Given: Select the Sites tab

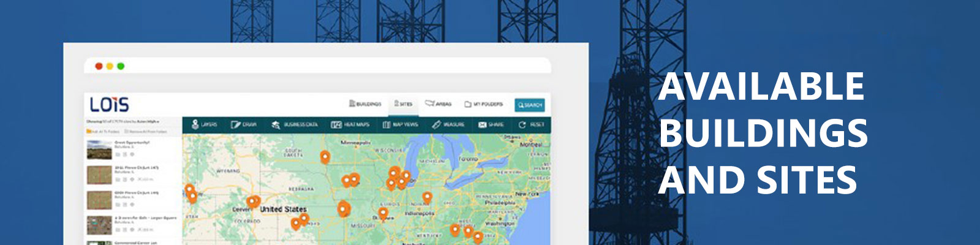Looking at the screenshot, I should [403, 104].
